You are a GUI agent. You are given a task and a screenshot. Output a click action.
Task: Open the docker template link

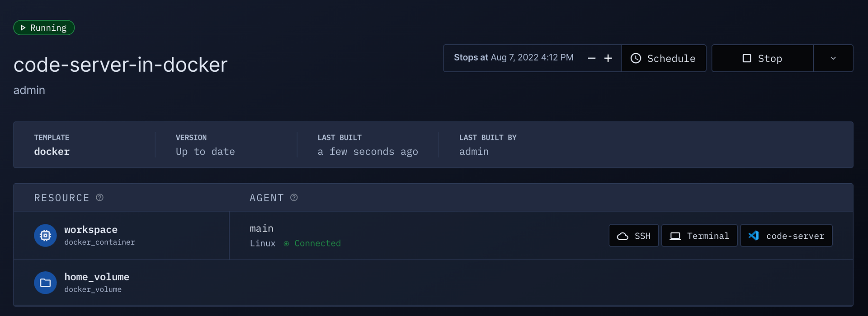(x=52, y=152)
